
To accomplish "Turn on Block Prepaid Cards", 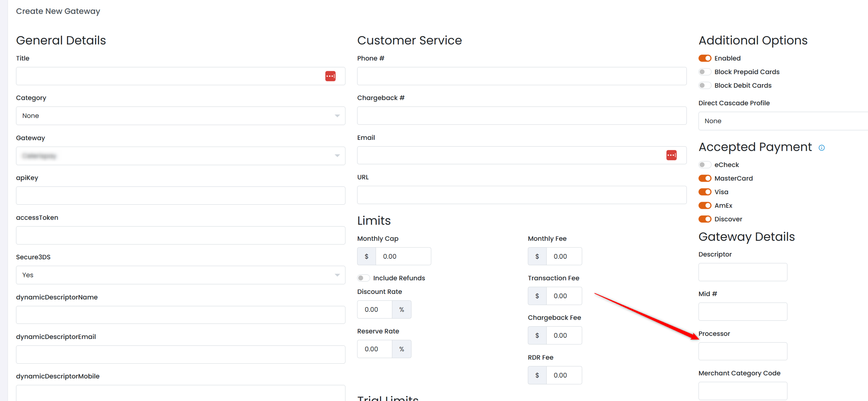I will pos(705,72).
